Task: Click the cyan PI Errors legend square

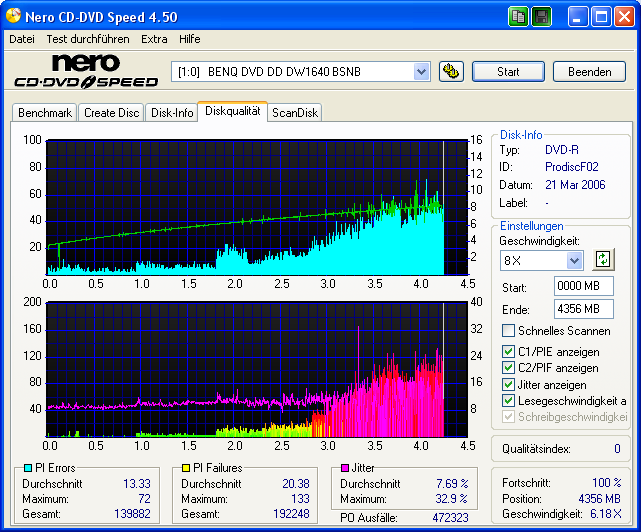Action: click(29, 468)
